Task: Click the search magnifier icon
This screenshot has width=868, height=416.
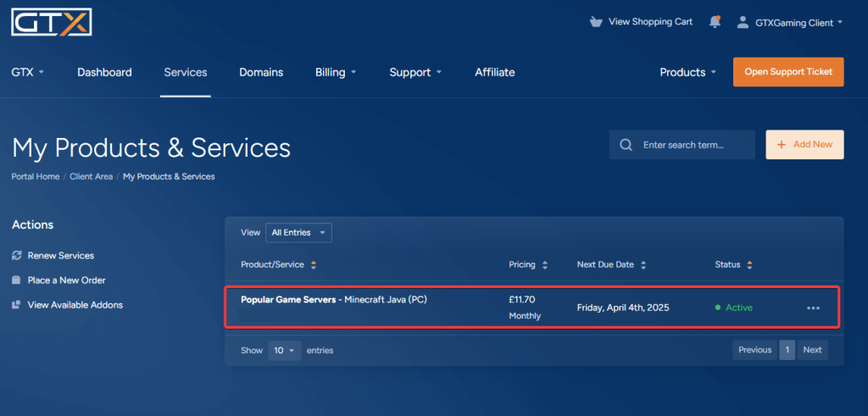Action: coord(626,145)
